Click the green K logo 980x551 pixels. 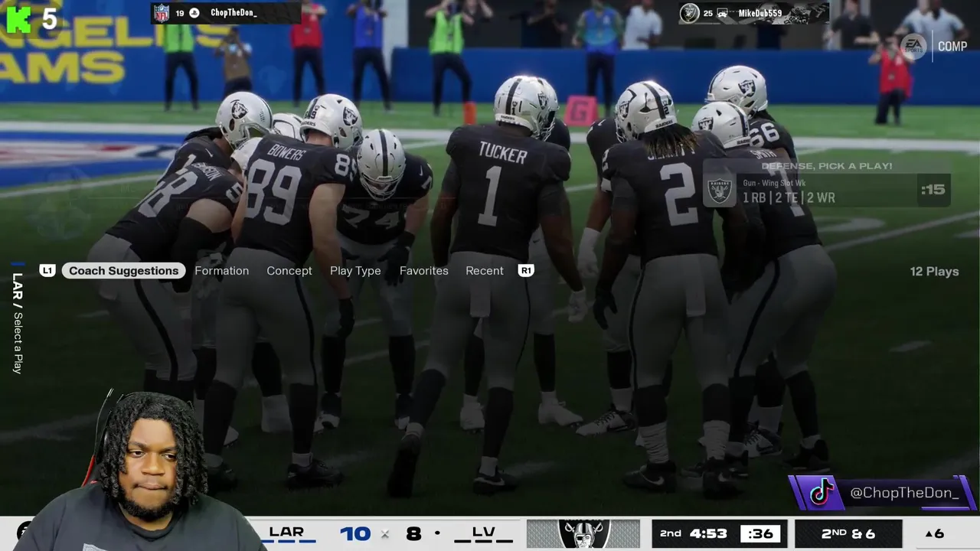[x=18, y=18]
